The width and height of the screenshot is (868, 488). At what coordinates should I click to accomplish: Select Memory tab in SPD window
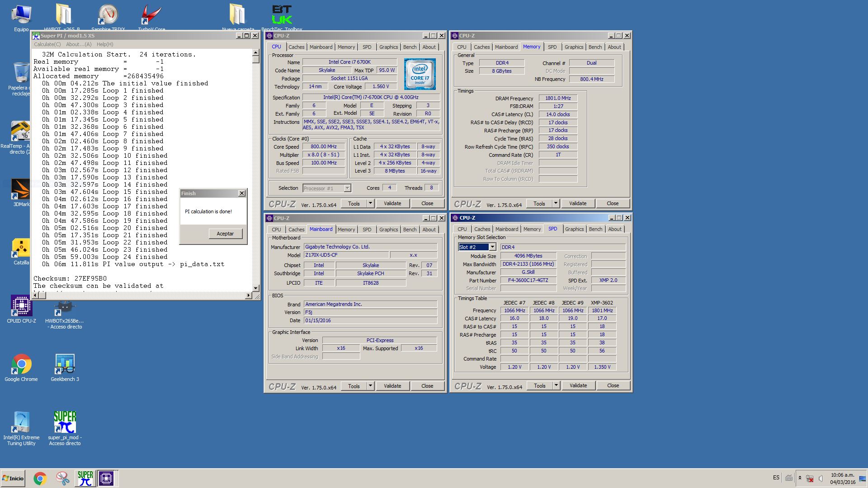tap(532, 229)
